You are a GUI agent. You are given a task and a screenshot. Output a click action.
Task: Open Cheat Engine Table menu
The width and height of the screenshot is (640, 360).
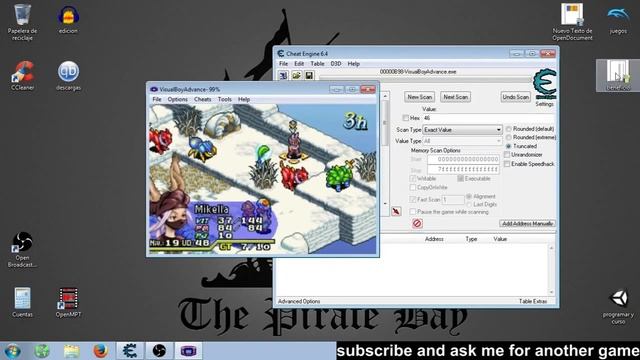(317, 64)
